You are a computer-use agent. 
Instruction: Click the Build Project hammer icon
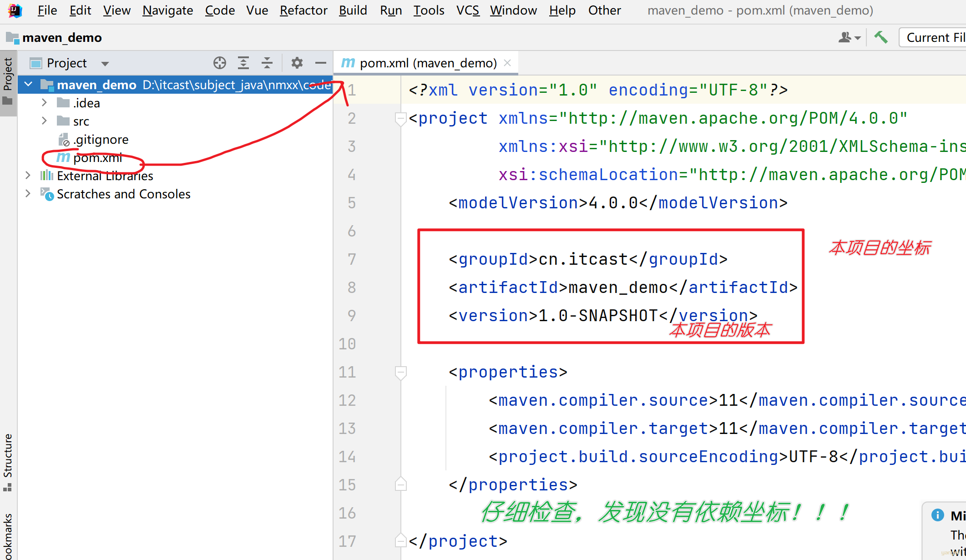tap(881, 37)
